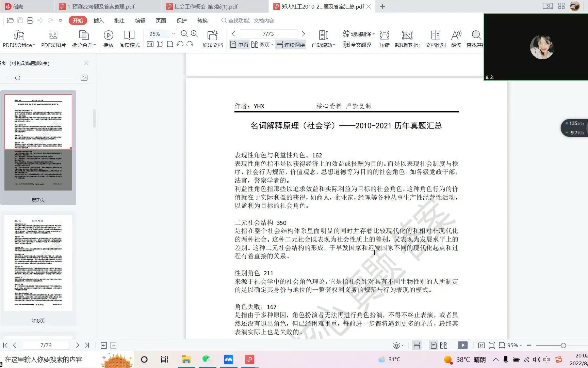Viewport: 588px width, 368px height.
Task: Open the 拆分合并 split-merge tool
Action: pos(84,39)
